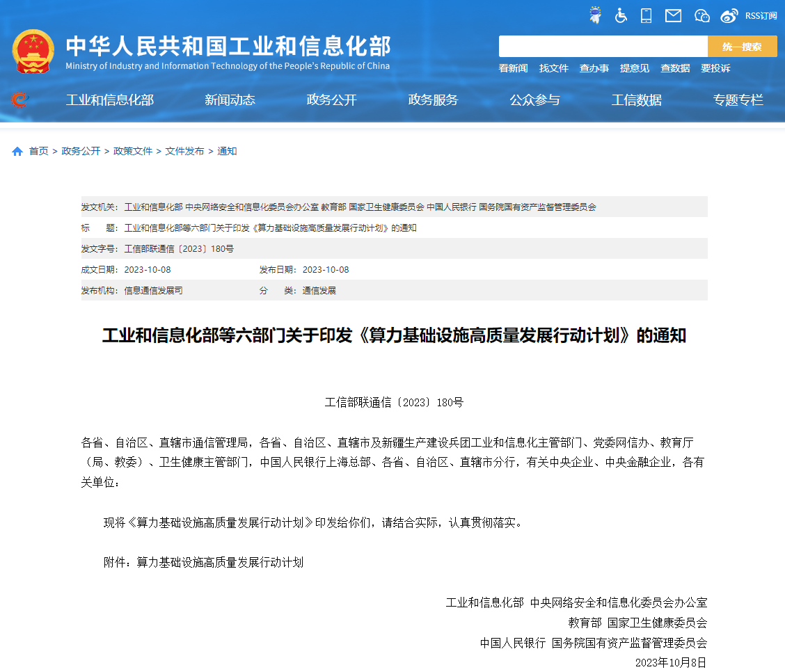Click the 分类 value 通信发展

[x=319, y=291]
